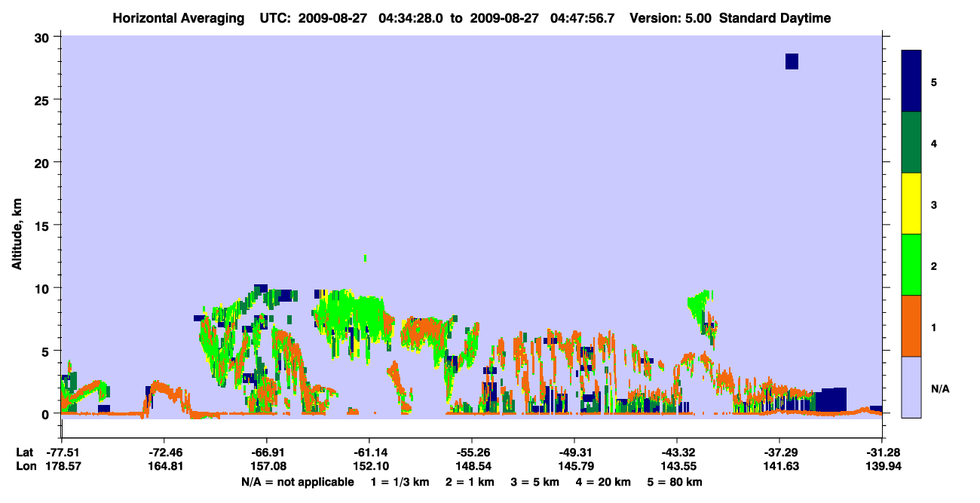Click the colorbar label '3'
The width and height of the screenshot is (980, 503).
coord(934,204)
